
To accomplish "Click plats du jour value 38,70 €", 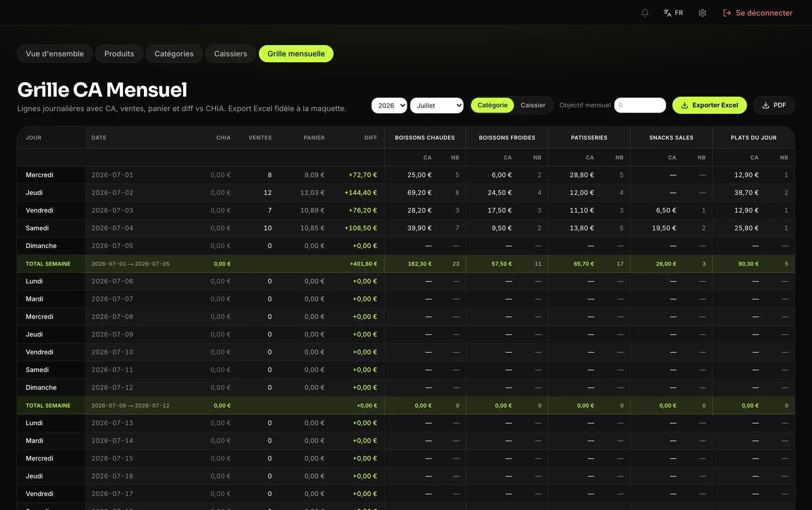I will click(746, 193).
